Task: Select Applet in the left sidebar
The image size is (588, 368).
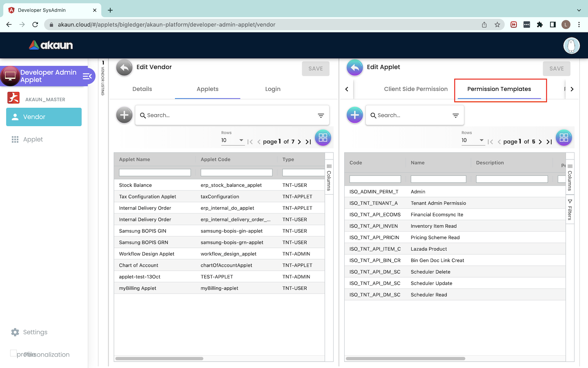Action: pos(33,139)
